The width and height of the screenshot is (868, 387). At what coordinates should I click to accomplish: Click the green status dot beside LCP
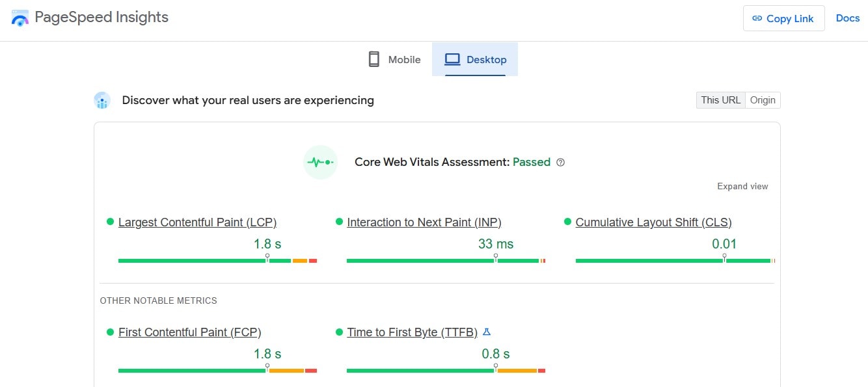coord(110,222)
